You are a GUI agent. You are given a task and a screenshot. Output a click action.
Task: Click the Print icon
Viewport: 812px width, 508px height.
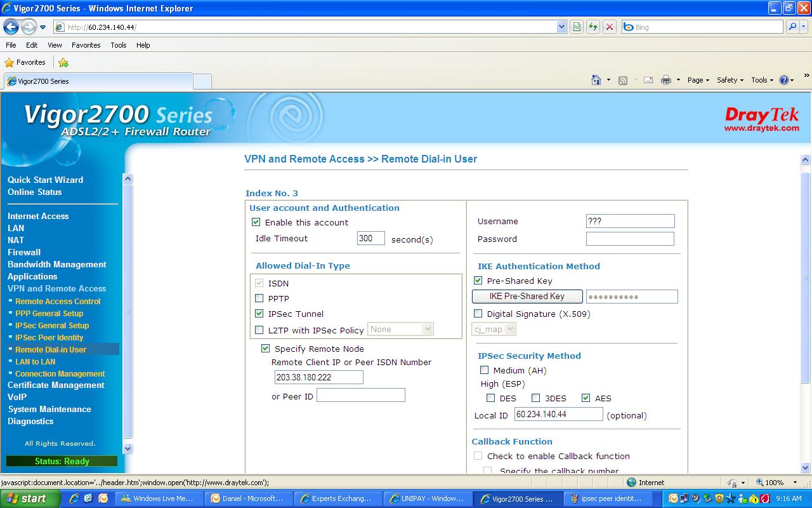(x=666, y=80)
